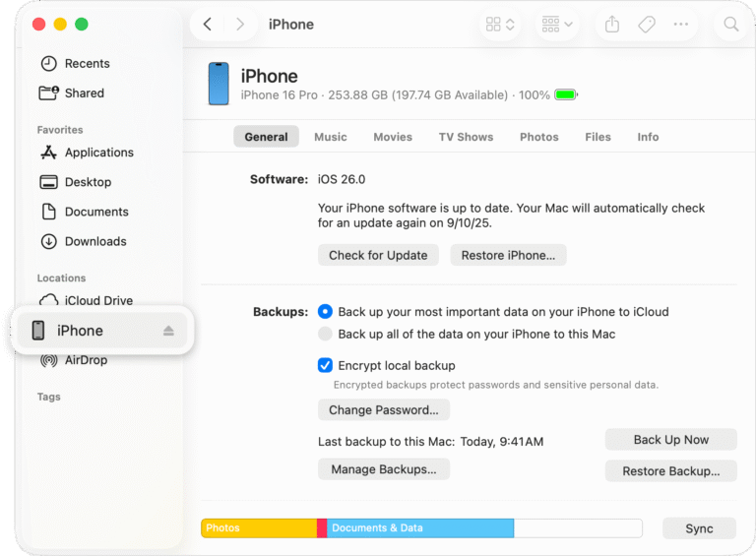This screenshot has height=556, width=756.
Task: Open the group-by grid dropdown
Action: [x=557, y=24]
